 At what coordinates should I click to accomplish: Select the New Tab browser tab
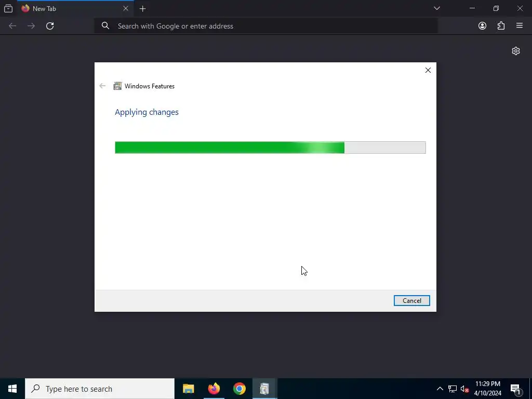coord(75,8)
